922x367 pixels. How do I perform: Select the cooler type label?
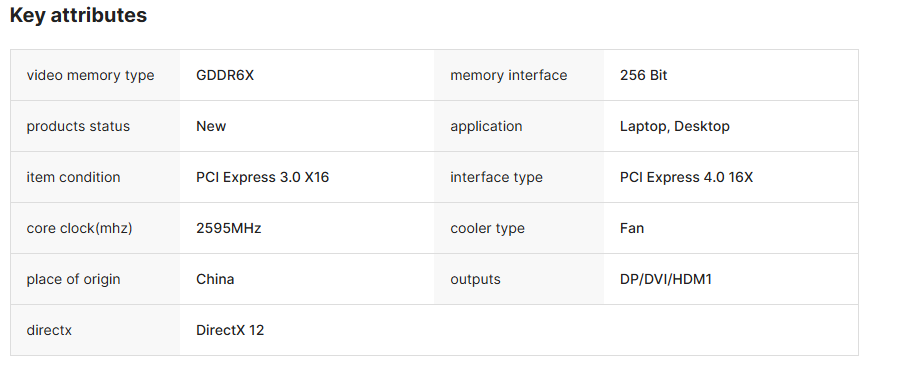(487, 228)
